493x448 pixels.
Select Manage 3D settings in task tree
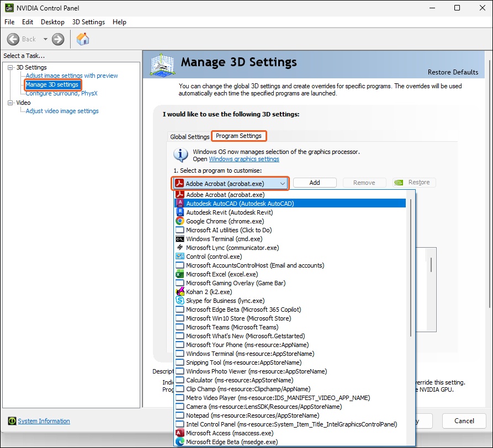[x=52, y=84]
